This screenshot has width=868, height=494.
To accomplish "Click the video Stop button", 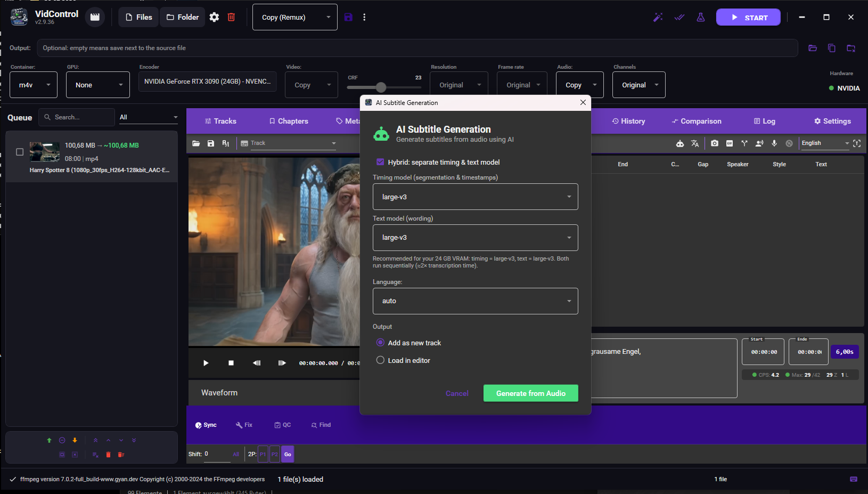I will pos(231,363).
